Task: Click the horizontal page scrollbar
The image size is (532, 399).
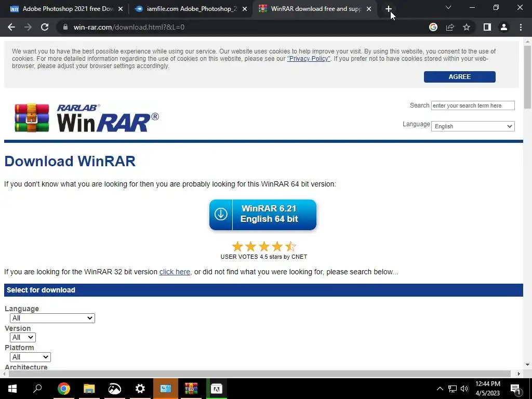Action: (260, 374)
